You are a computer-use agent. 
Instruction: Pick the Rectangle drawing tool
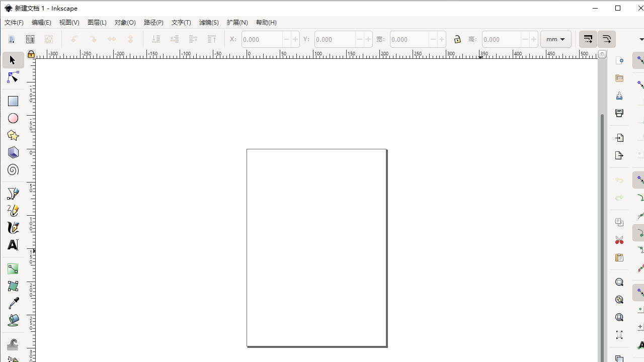point(13,101)
